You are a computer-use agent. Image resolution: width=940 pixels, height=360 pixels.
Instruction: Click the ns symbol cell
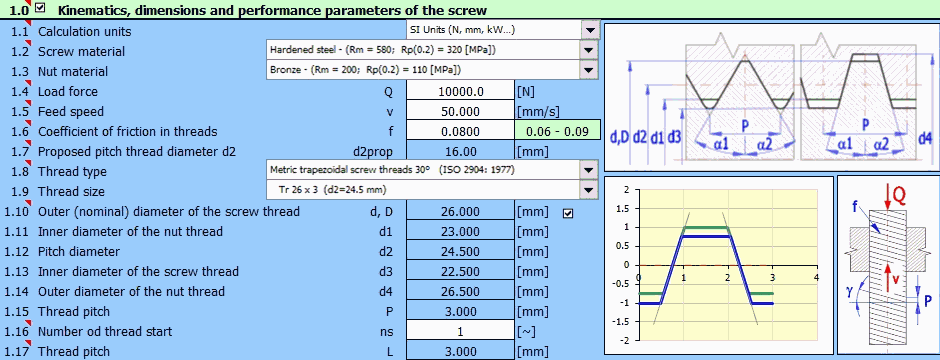pos(388,332)
